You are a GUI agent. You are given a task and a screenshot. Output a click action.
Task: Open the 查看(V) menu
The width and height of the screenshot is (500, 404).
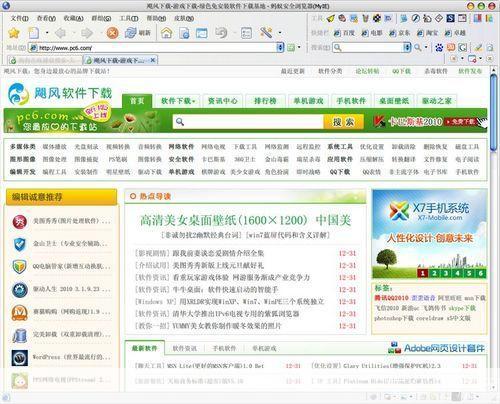(46, 18)
